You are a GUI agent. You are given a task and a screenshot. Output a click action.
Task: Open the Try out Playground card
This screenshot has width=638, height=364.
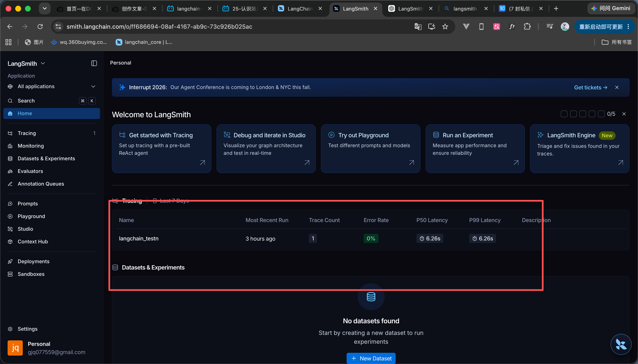coord(371,149)
